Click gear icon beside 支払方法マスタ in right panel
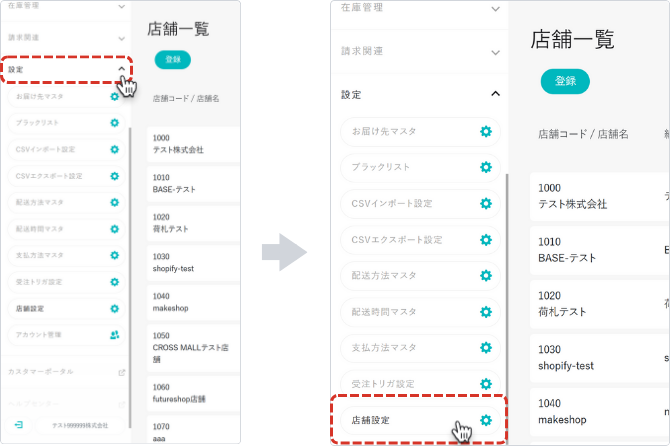 486,348
